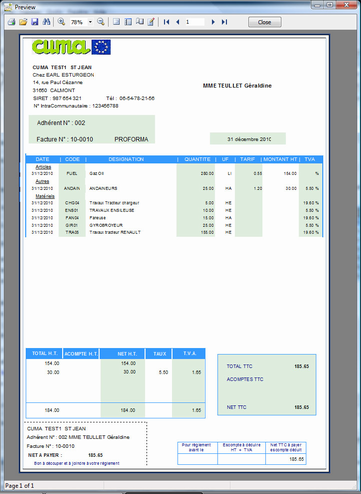The width and height of the screenshot is (361, 494).
Task: Minimize the Preview window
Action: [x=317, y=5]
